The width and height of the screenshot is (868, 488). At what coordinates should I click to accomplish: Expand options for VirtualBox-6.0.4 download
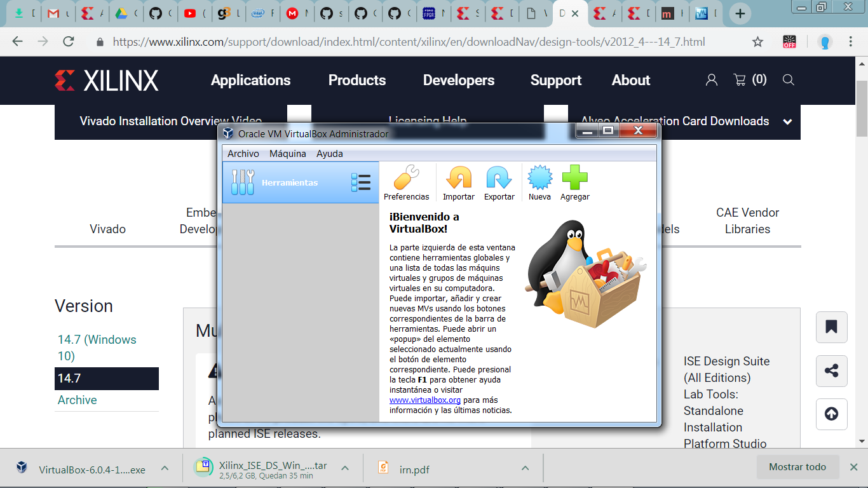point(165,469)
